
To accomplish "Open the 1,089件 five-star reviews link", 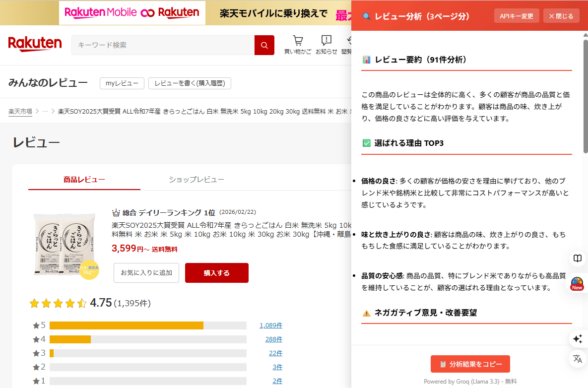I will click(270, 325).
